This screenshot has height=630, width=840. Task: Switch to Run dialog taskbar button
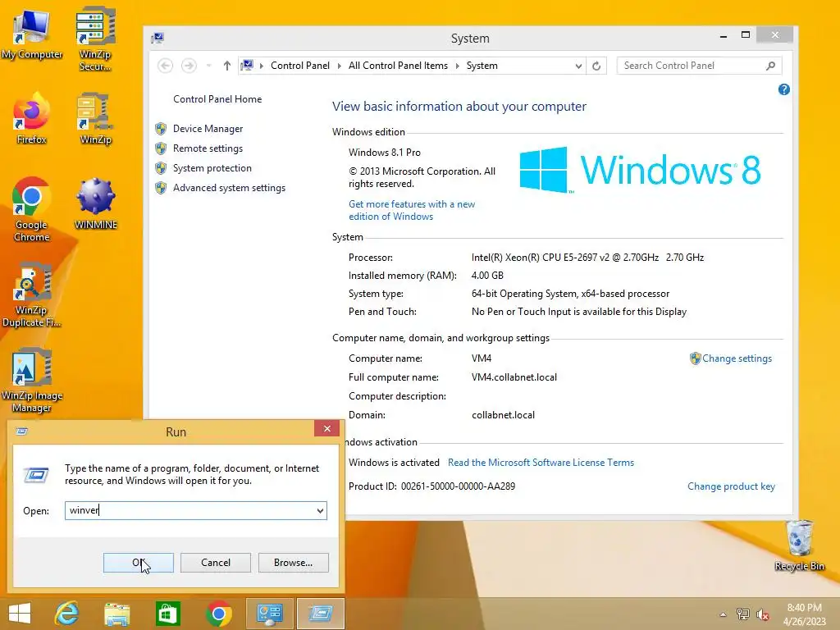[321, 614]
